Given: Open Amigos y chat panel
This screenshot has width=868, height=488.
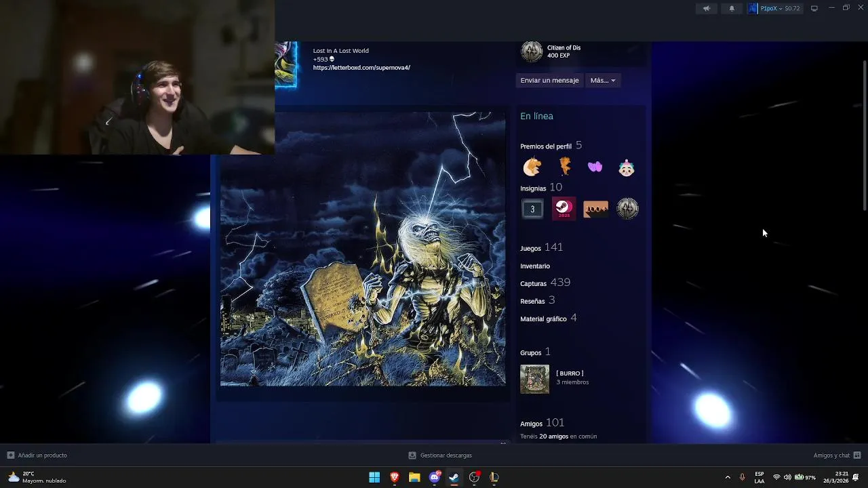Looking at the screenshot, I should (x=837, y=455).
